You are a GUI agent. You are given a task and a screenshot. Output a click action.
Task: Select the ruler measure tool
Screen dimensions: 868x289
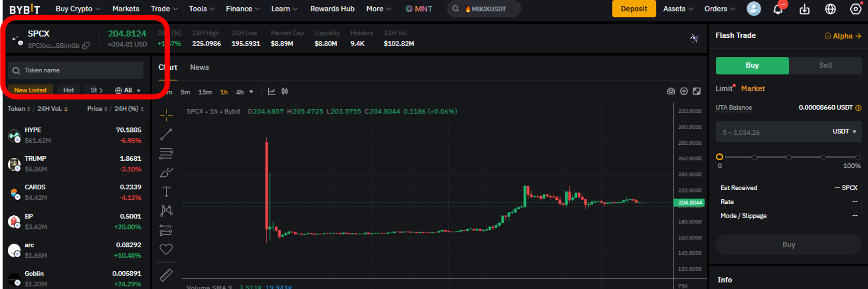(x=166, y=275)
